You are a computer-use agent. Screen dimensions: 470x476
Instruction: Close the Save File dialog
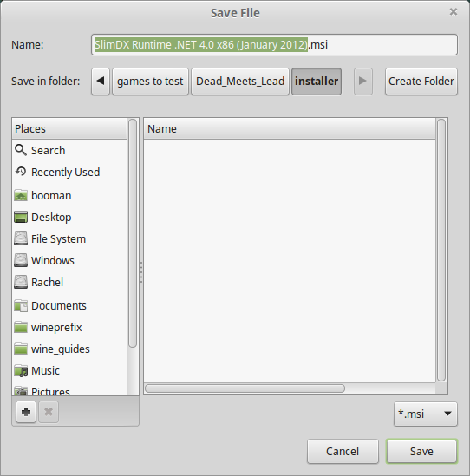[454, 12]
